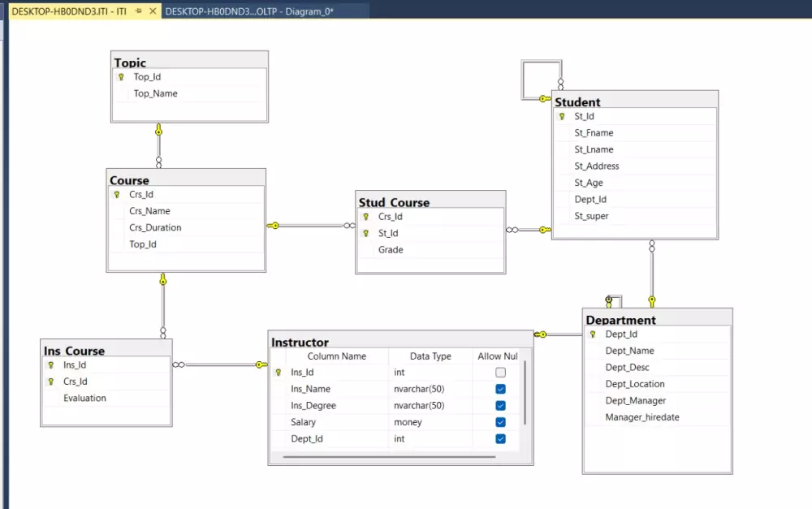Click the key connector between Course and Stud Course

(x=275, y=225)
